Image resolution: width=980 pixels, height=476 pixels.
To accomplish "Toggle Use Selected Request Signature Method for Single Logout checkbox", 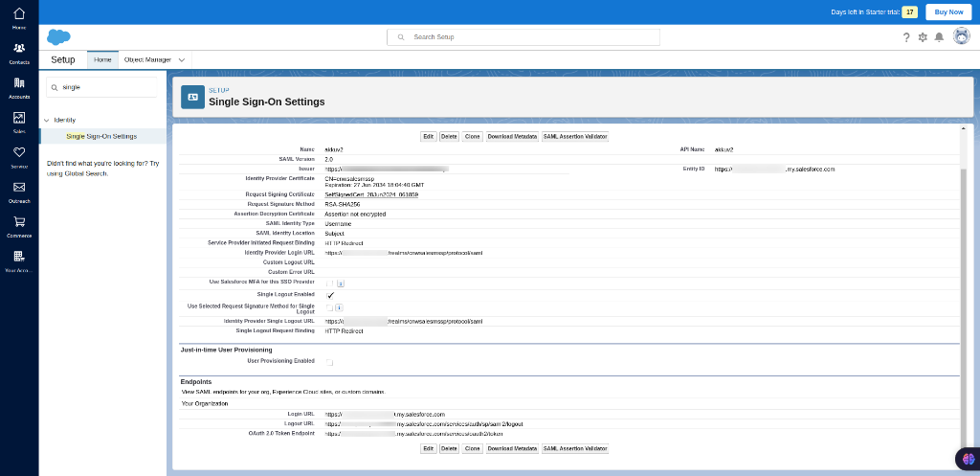I will pos(329,307).
